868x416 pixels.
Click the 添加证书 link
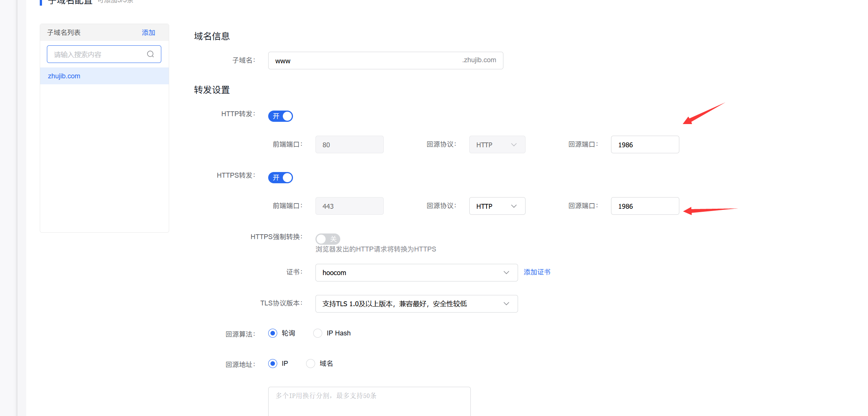click(537, 272)
